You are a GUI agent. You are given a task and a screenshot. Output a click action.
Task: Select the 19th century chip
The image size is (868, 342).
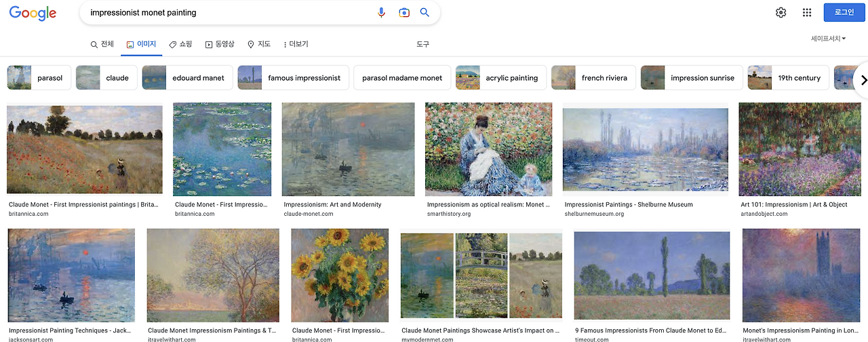click(789, 78)
